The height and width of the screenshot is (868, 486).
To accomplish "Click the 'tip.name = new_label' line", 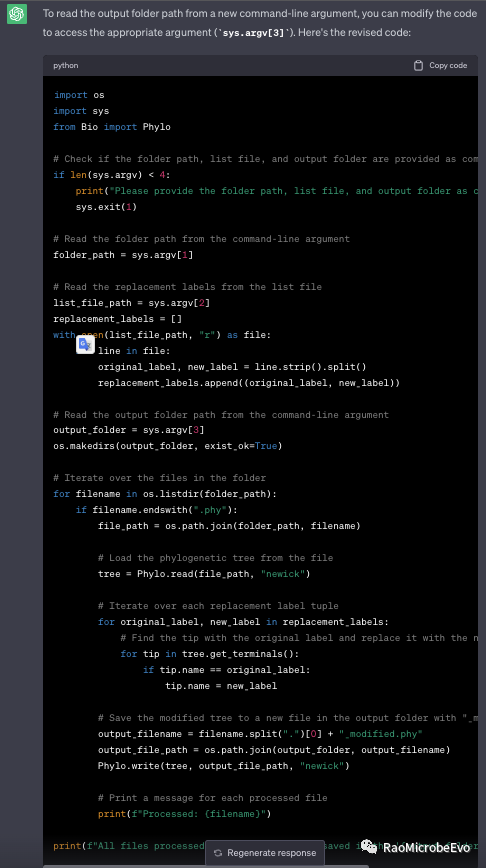I will (x=221, y=686).
